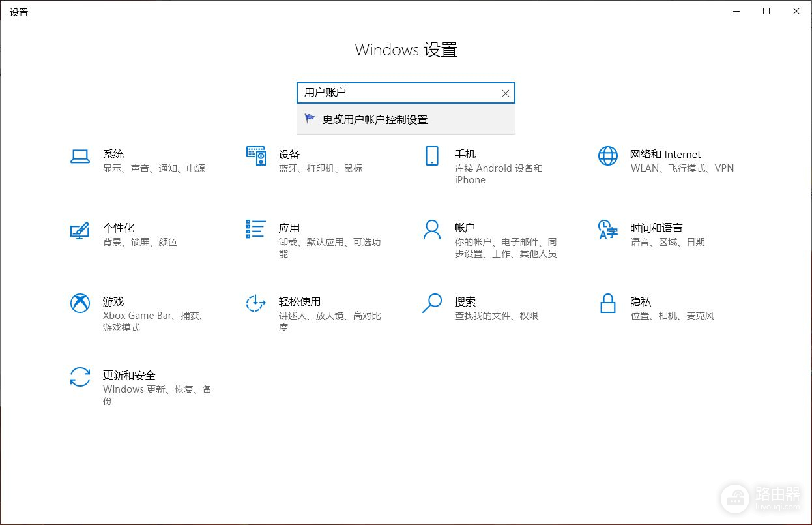Image resolution: width=812 pixels, height=525 pixels.
Task: Select the 搜索 category title
Action: coord(465,302)
